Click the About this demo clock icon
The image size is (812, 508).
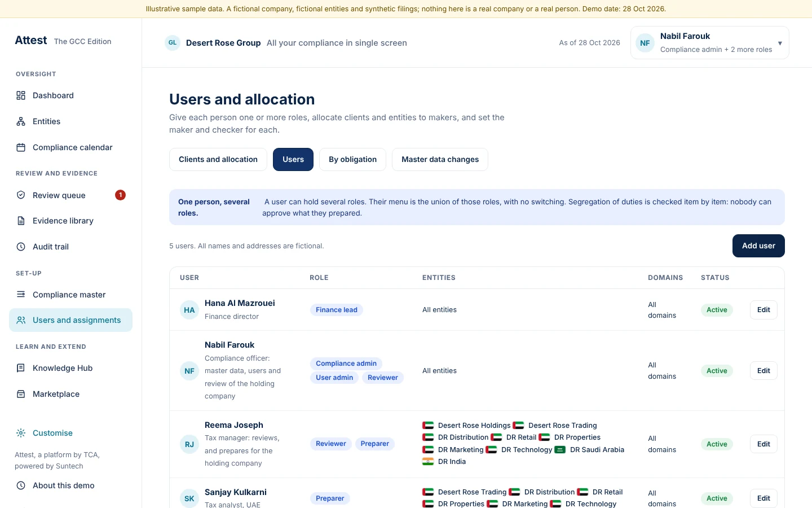21,485
